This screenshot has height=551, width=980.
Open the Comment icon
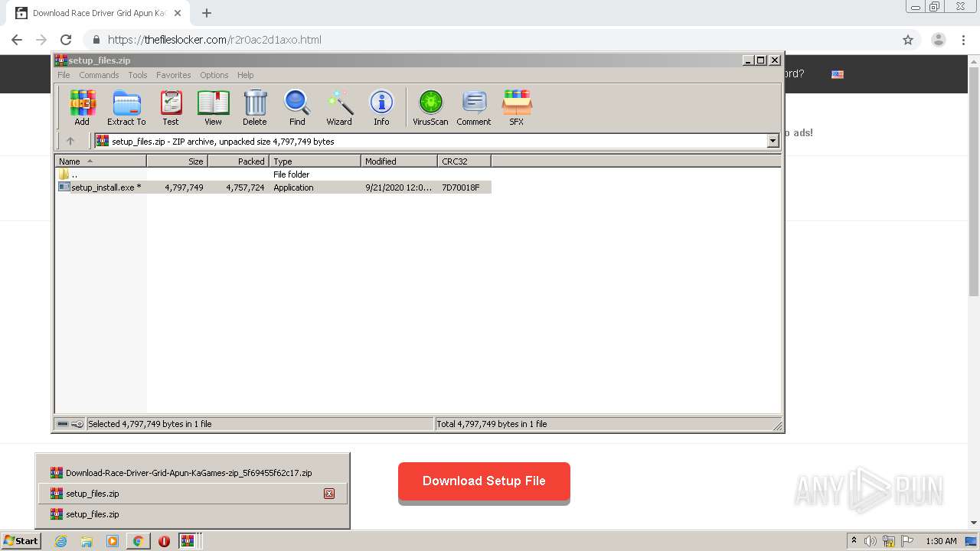point(474,107)
